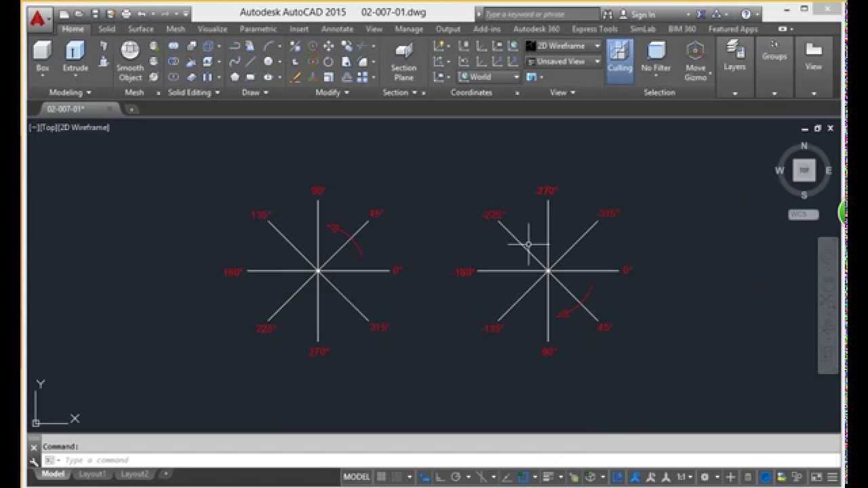
Task: Click the Help question mark icon
Action: pyautogui.click(x=746, y=14)
